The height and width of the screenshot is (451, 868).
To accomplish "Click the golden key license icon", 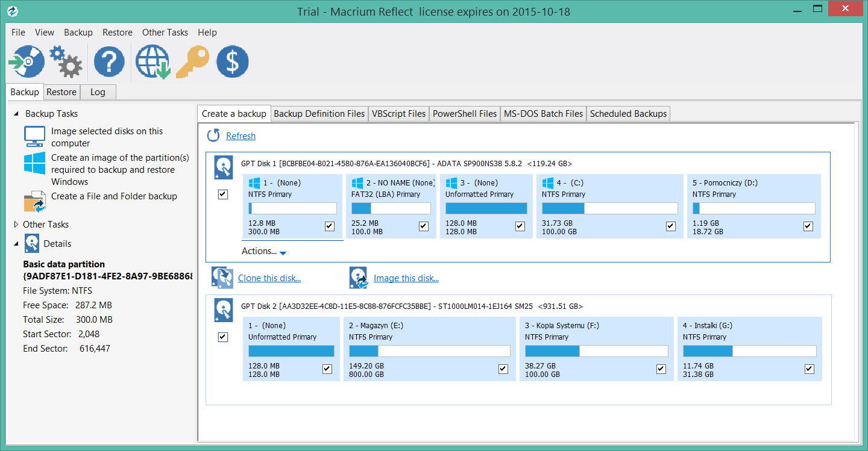I will 192,62.
